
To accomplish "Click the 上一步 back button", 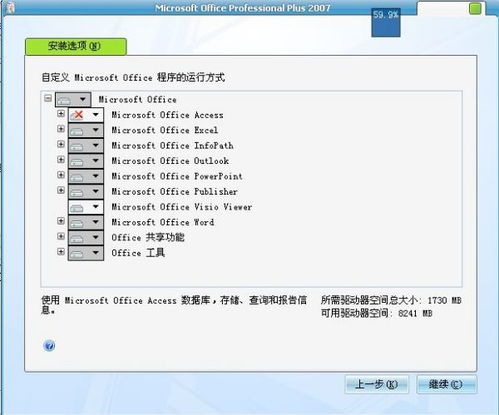I will click(x=377, y=384).
